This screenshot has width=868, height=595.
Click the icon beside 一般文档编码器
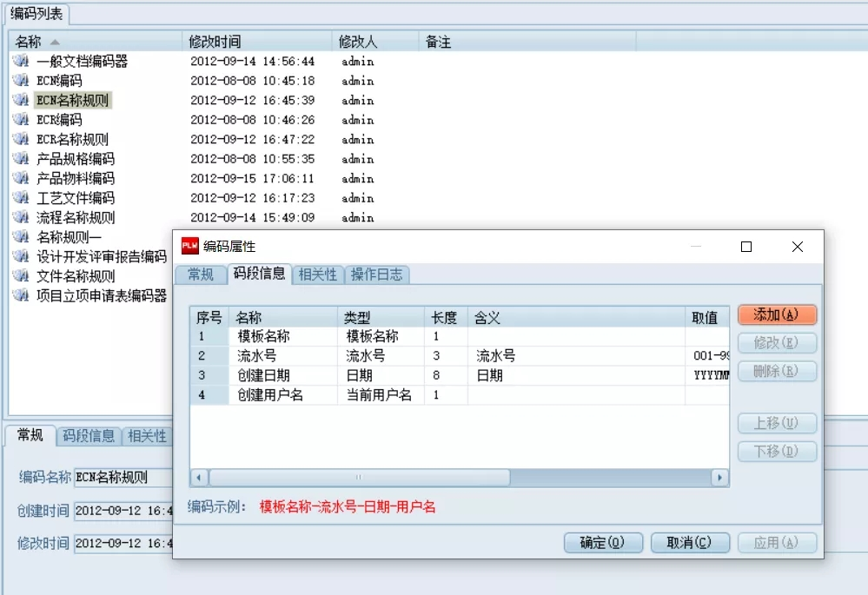(21, 62)
